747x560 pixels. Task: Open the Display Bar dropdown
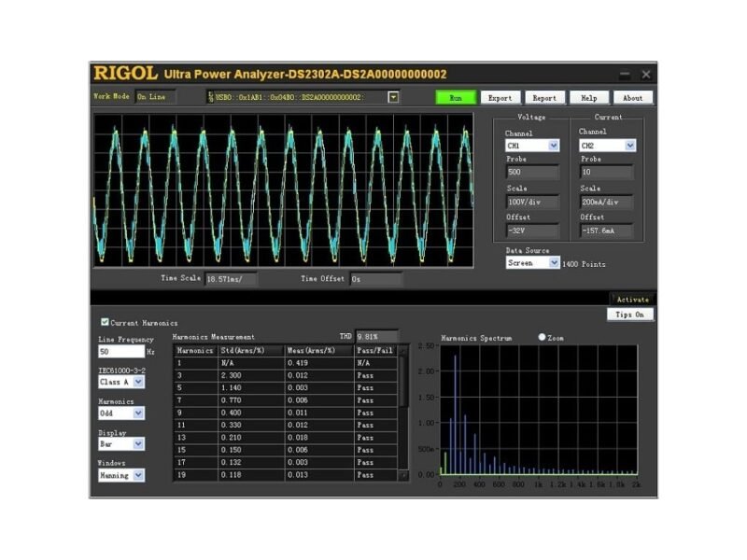tap(138, 444)
